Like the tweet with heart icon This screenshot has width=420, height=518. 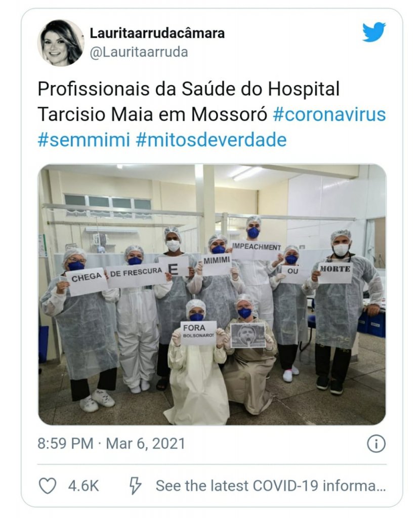48,486
